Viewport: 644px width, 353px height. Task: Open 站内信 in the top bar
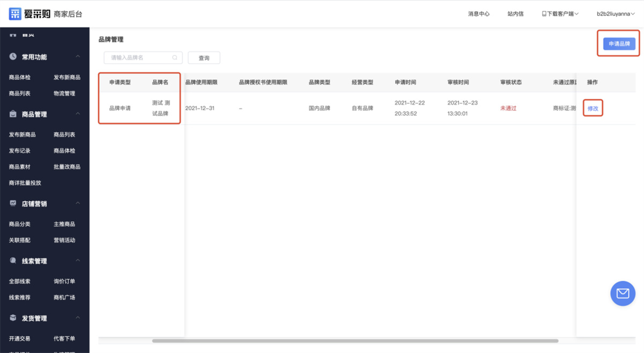pyautogui.click(x=515, y=14)
